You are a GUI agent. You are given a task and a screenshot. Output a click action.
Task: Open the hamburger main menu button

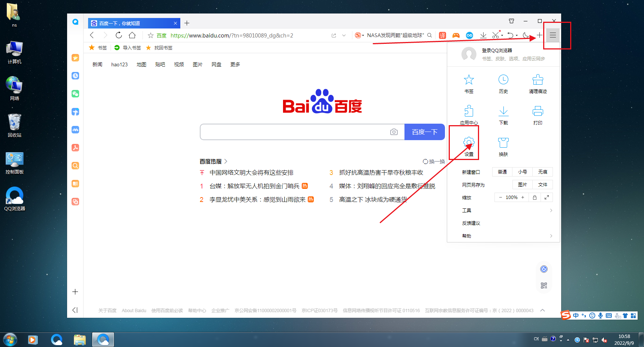[x=553, y=35]
